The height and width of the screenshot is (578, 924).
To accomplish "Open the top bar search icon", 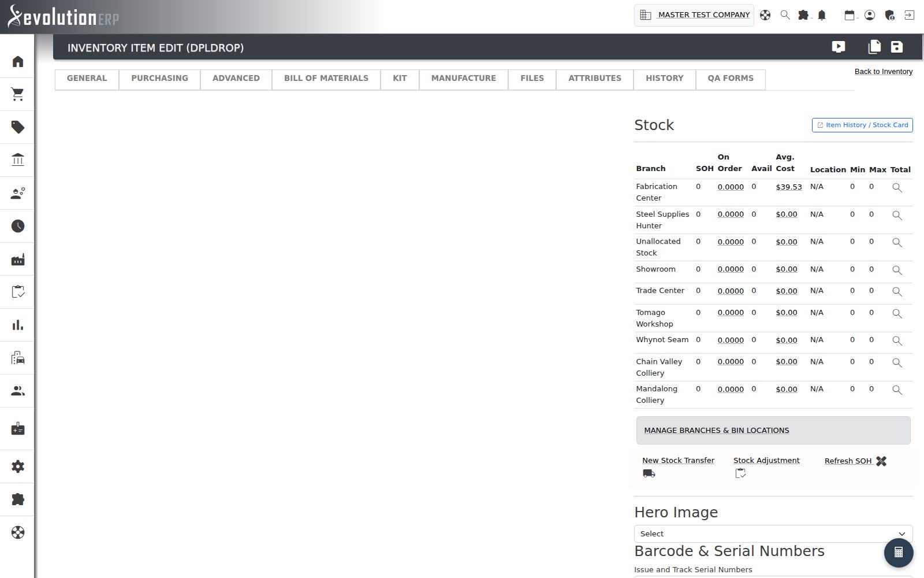I will 785,15.
